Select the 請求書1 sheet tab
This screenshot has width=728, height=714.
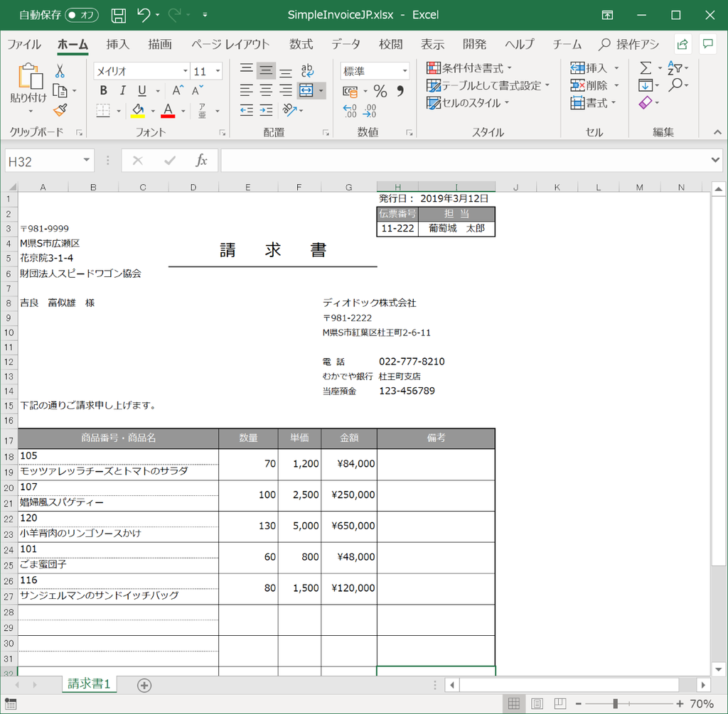click(x=89, y=684)
